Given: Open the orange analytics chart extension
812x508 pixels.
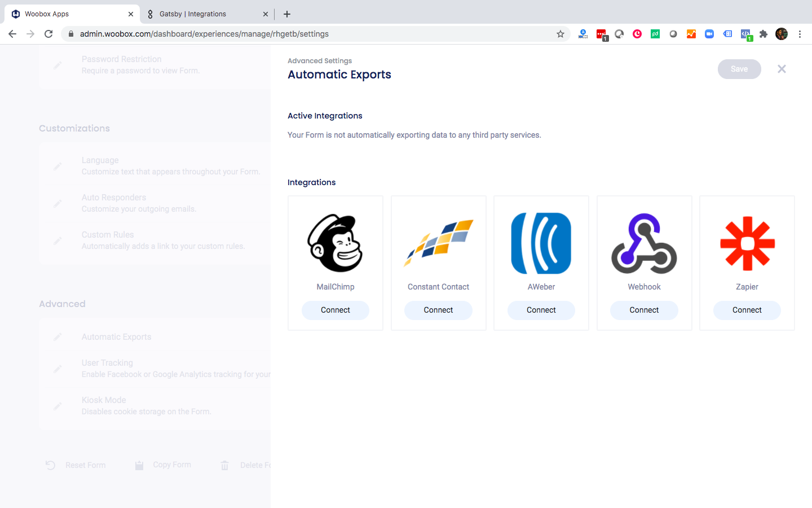Looking at the screenshot, I should (691, 34).
